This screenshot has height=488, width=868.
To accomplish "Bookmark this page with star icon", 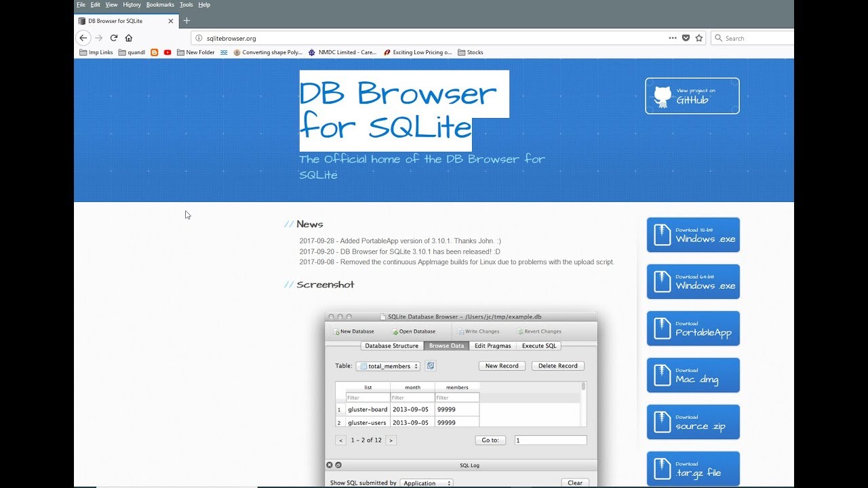I will [699, 38].
